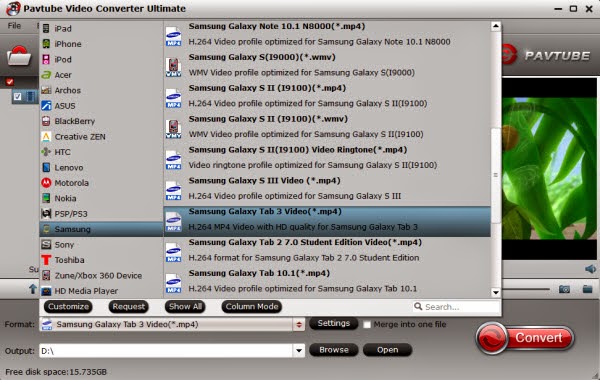Toggle the red file list checkbox
This screenshot has height=380, width=600.
tap(10, 82)
